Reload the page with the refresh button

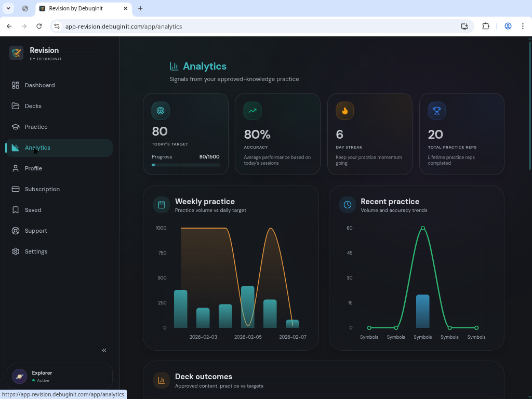click(x=39, y=26)
